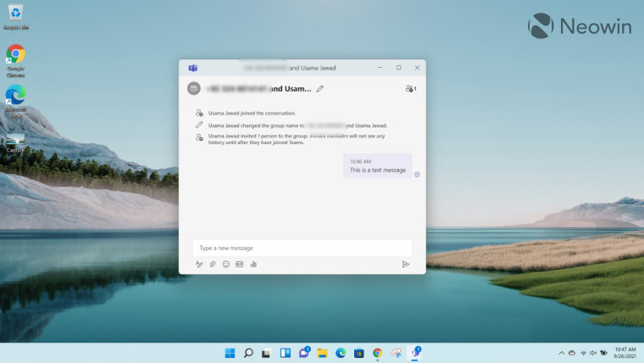
Task: Open taskbar Search
Action: coord(248,353)
